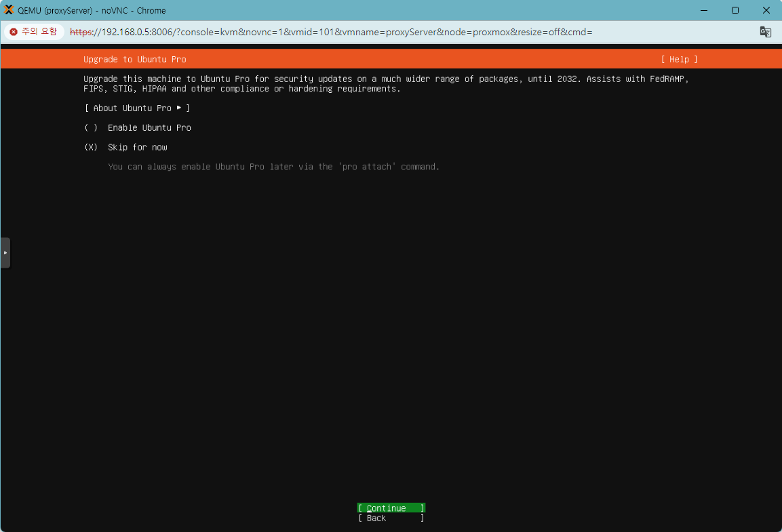Open the noVNC side control panel handle

[x=5, y=253]
